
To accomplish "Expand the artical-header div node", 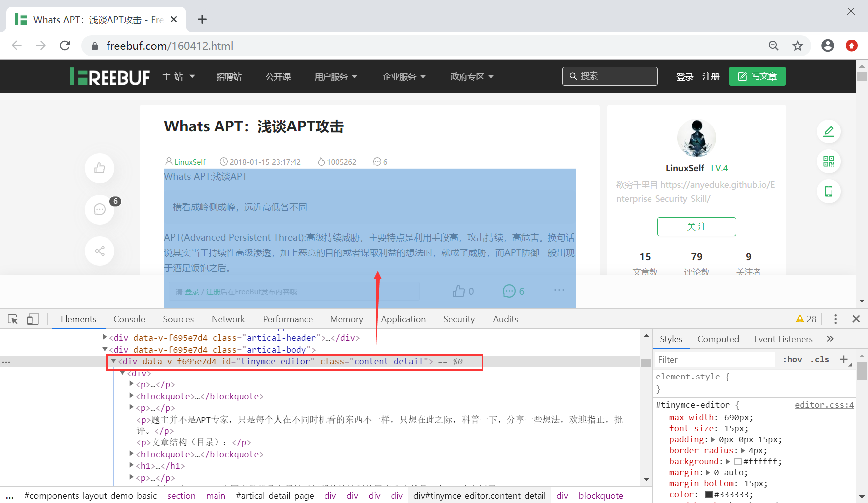I will coord(105,338).
